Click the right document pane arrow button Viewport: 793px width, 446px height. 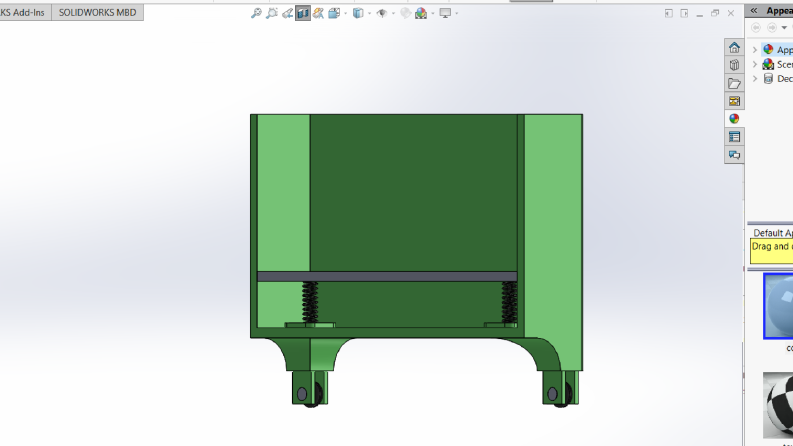tap(684, 13)
